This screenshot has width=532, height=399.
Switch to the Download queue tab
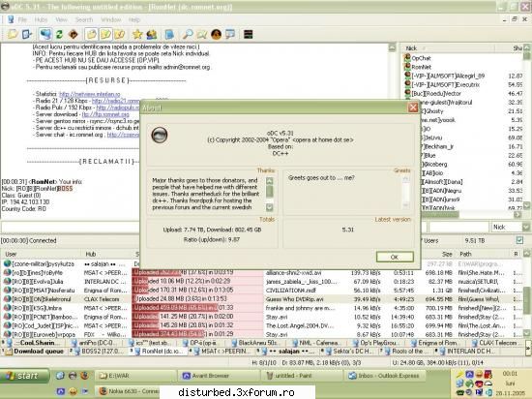pyautogui.click(x=33, y=352)
